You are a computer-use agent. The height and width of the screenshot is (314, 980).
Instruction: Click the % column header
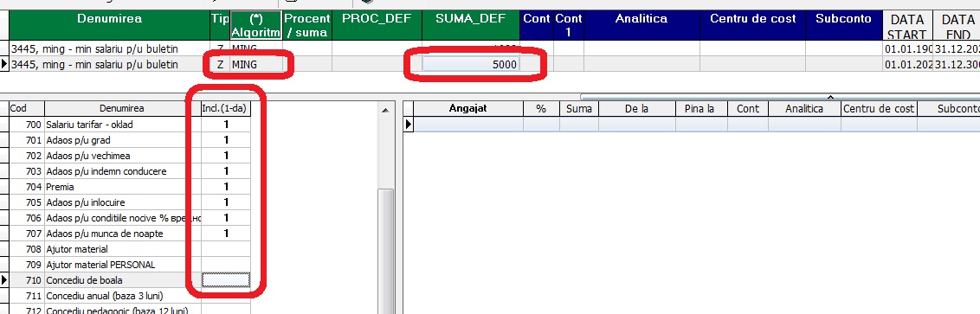click(541, 109)
